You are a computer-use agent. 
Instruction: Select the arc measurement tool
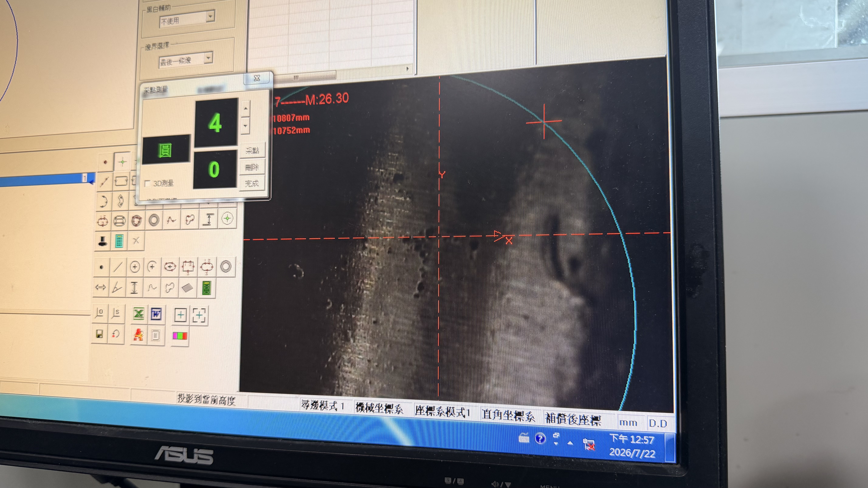pos(103,201)
